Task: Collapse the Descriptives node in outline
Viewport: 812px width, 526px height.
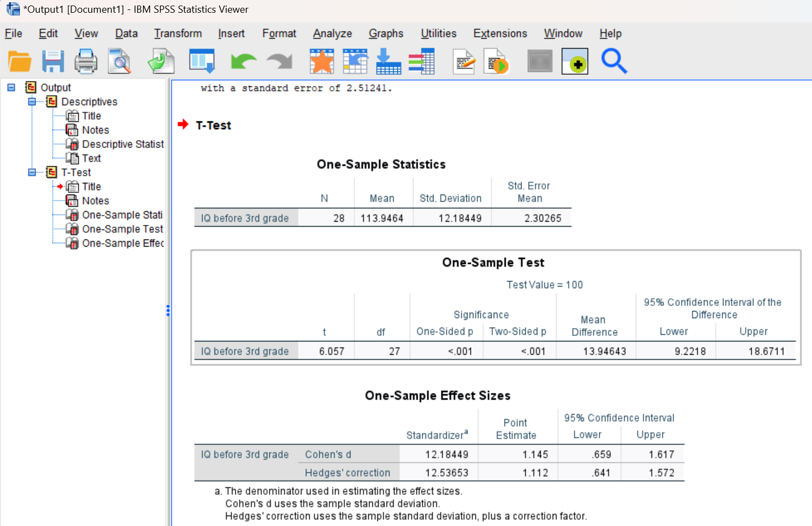Action: (32, 101)
